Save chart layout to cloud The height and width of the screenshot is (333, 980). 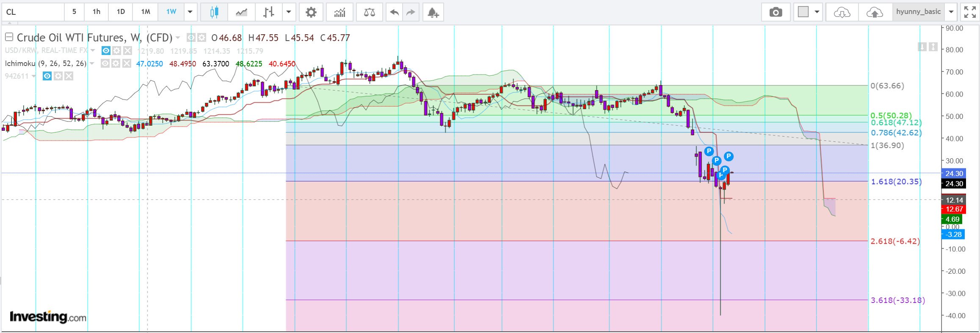875,12
